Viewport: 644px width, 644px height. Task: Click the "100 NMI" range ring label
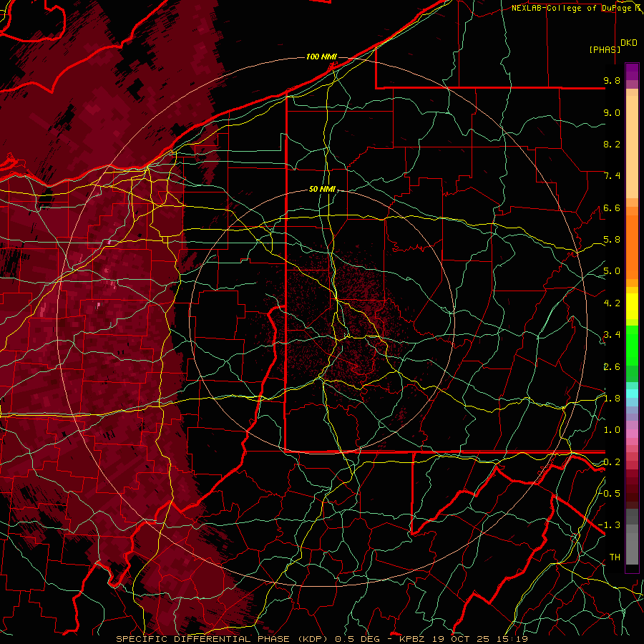pyautogui.click(x=321, y=57)
